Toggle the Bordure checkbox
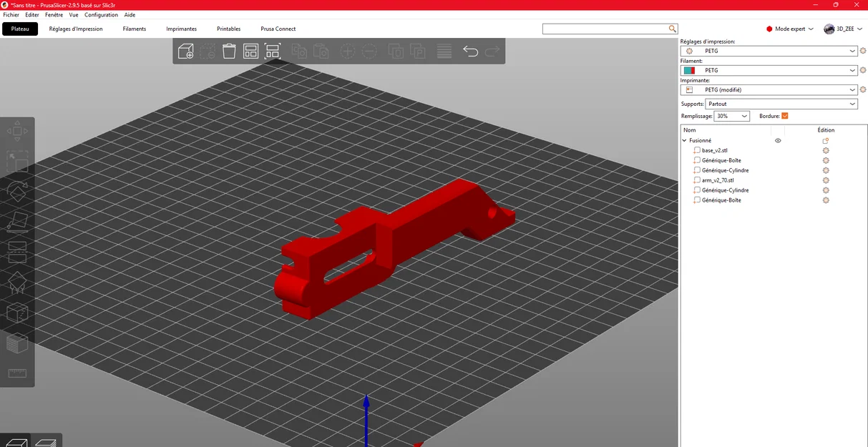 (x=785, y=116)
